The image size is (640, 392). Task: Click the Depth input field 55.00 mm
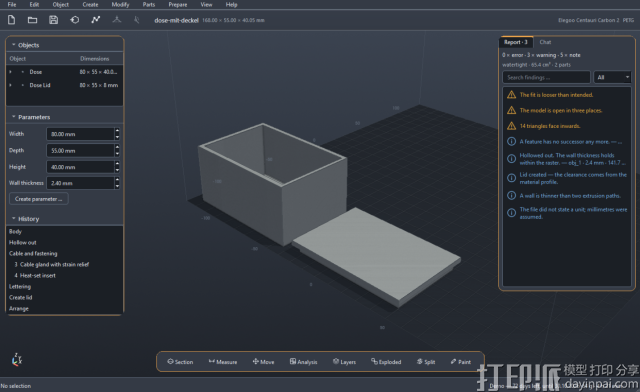coord(80,150)
